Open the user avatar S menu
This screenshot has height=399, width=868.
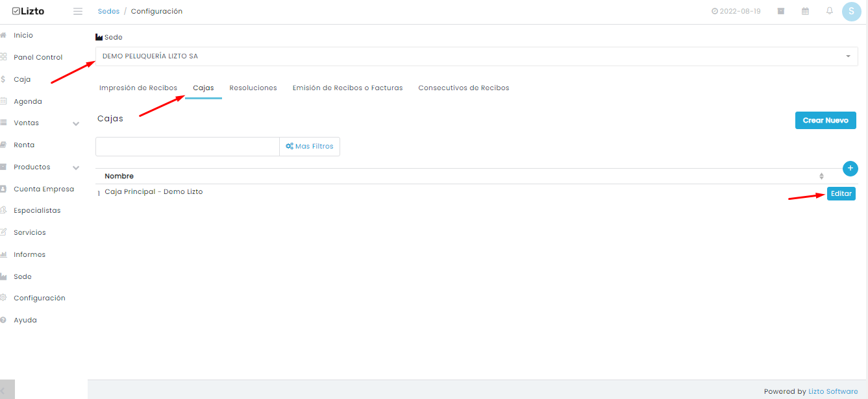pyautogui.click(x=851, y=11)
